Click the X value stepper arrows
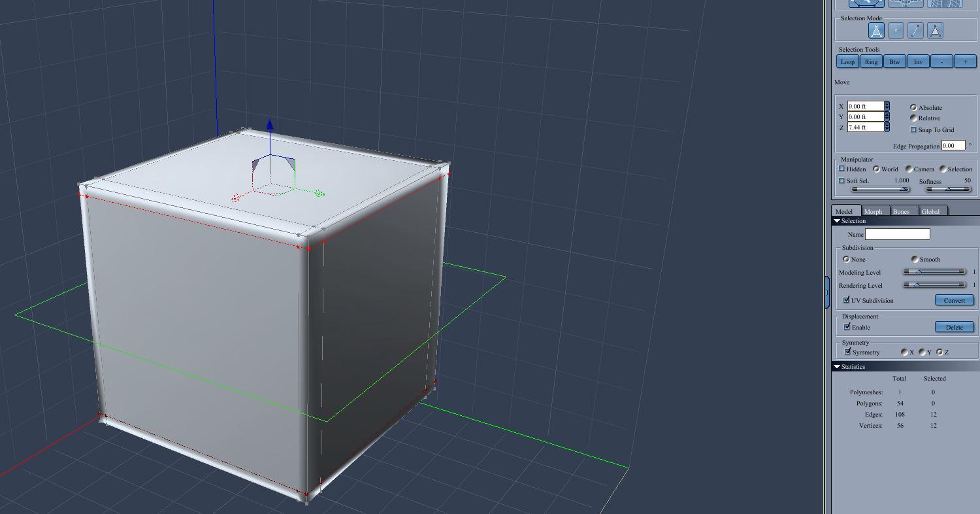Viewport: 980px width, 514px height. click(x=887, y=106)
